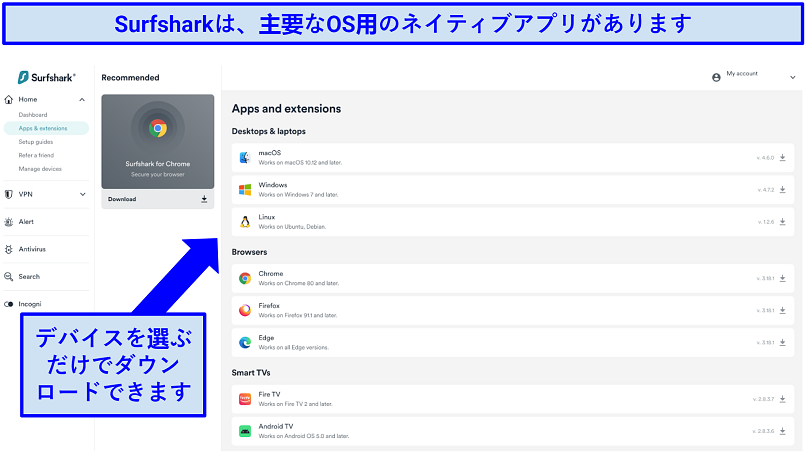806x453 pixels.
Task: Click the Home house icon in sidebar
Action: [x=9, y=100]
